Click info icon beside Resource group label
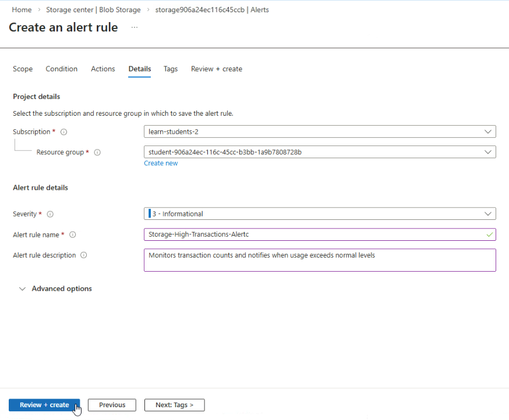Viewport: 509px width, 420px height. [x=97, y=152]
